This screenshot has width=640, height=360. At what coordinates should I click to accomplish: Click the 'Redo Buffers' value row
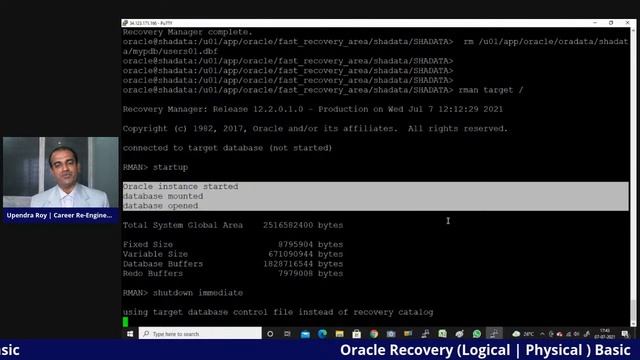[233, 273]
